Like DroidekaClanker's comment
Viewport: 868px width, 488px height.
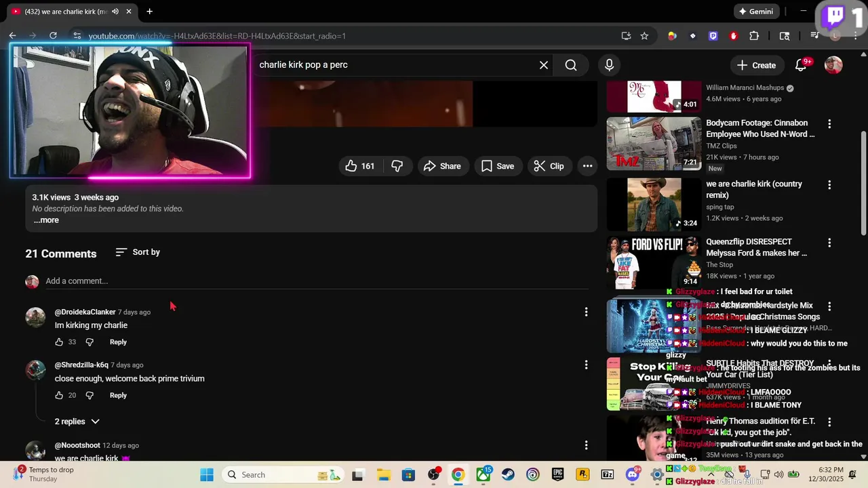point(59,342)
